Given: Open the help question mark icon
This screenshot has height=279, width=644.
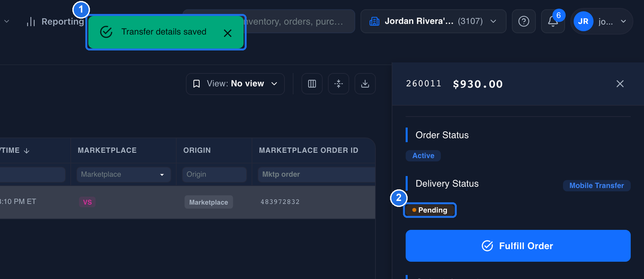Looking at the screenshot, I should (524, 21).
